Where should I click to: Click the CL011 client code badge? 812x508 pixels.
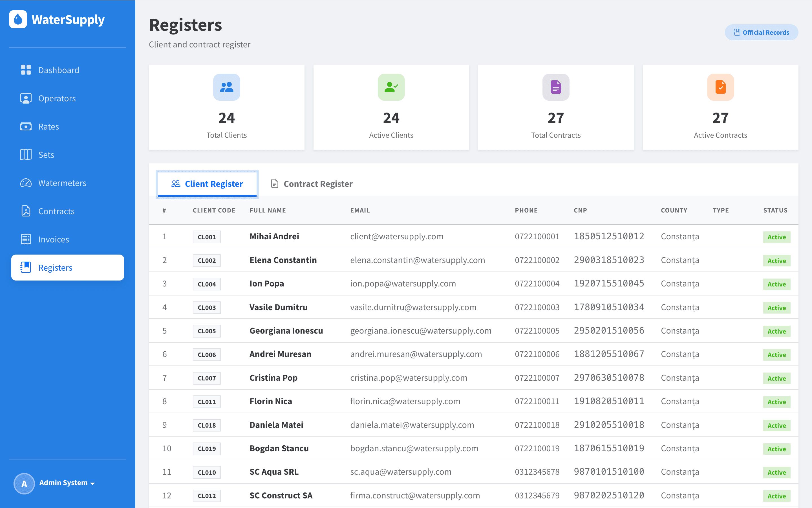[207, 402]
